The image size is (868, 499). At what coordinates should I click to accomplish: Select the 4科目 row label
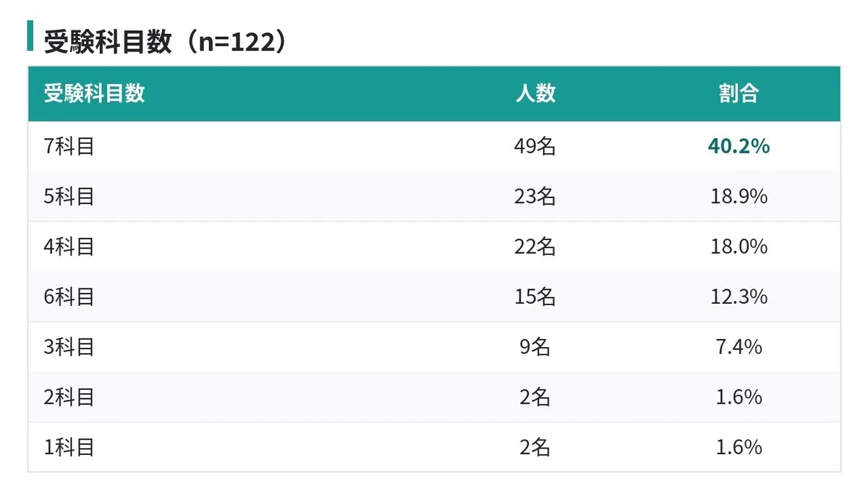69,247
